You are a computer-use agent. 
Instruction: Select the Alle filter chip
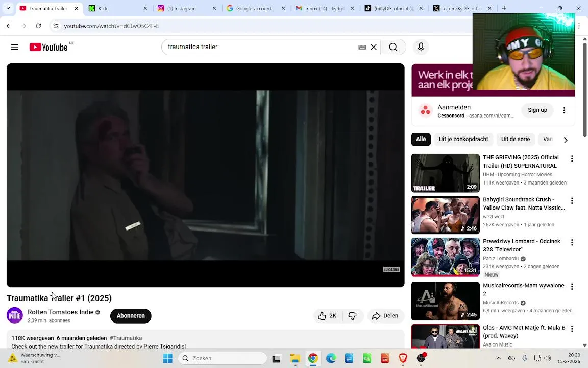tap(421, 139)
